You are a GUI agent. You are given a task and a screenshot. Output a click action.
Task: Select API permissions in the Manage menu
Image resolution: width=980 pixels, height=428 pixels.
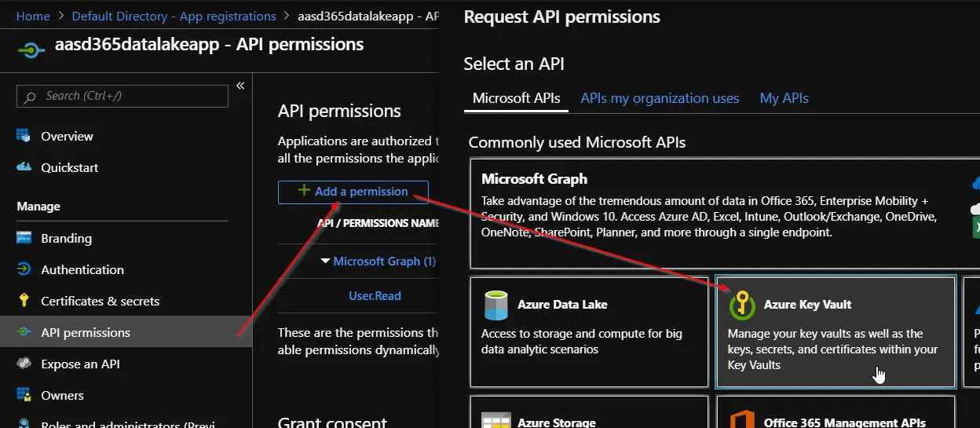tap(126, 332)
